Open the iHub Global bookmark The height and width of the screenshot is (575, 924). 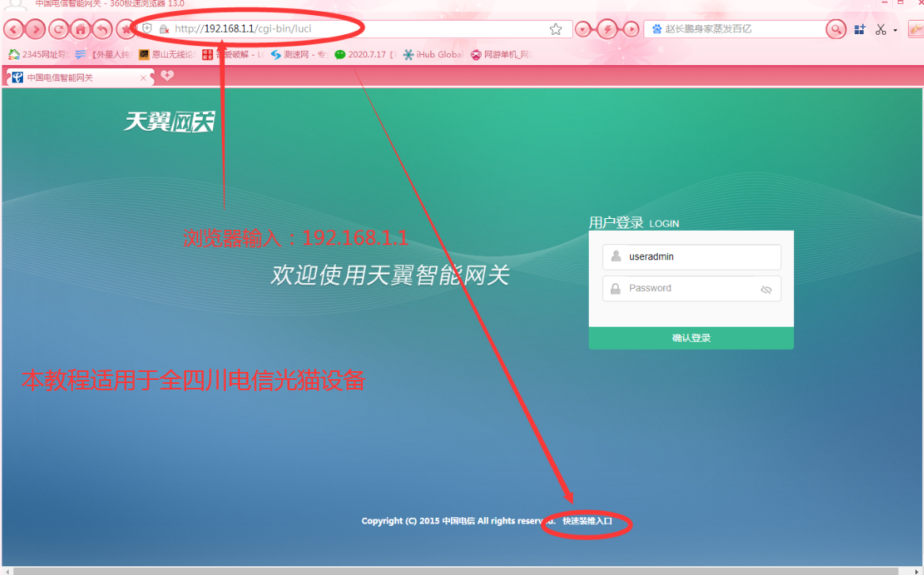pyautogui.click(x=433, y=54)
